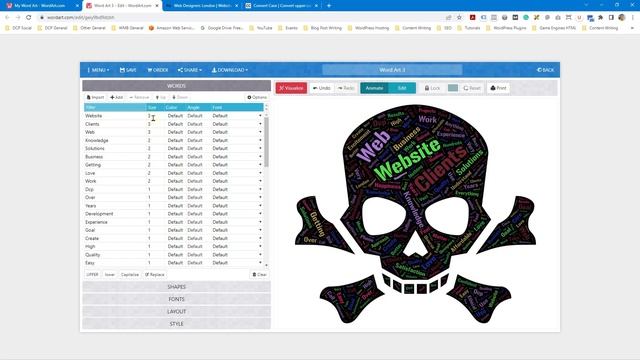Viewport: 640px width, 360px height.
Task: Open the Clients row dropdown arrow
Action: (x=260, y=124)
